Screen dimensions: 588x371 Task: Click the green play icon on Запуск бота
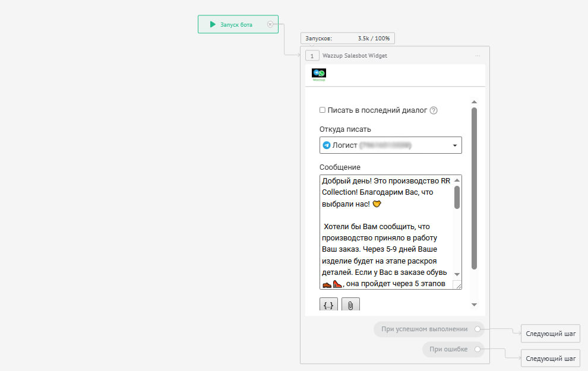pos(213,24)
